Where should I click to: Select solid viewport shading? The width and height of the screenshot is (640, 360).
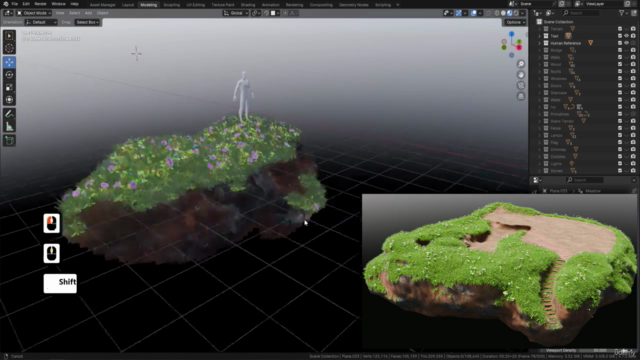pyautogui.click(x=503, y=13)
